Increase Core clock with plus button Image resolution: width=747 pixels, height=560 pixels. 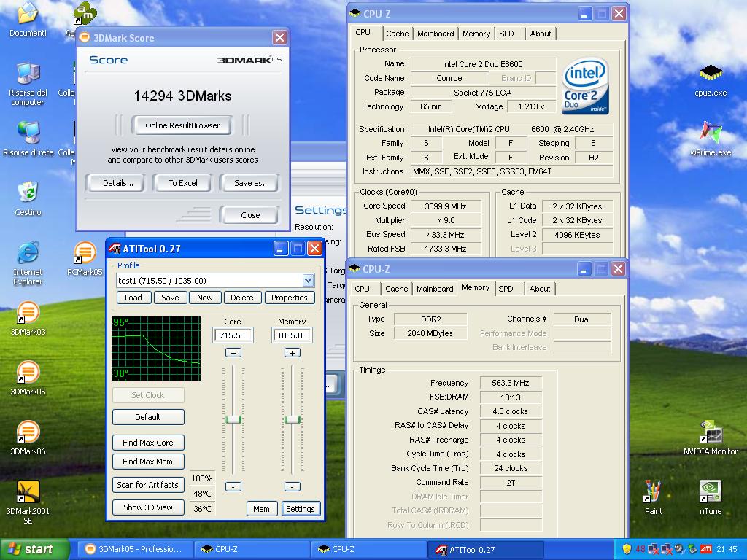(233, 353)
